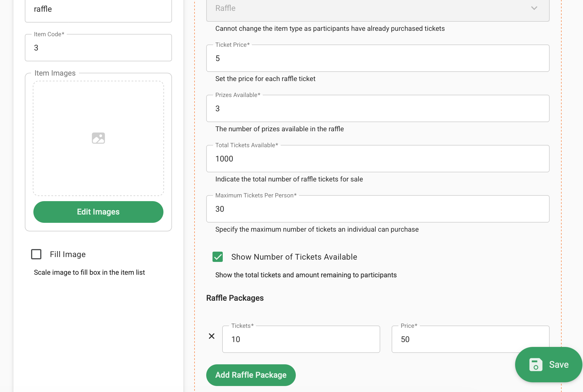Uncheck Show Number of Tickets Available
The width and height of the screenshot is (583, 392).
pyautogui.click(x=218, y=257)
